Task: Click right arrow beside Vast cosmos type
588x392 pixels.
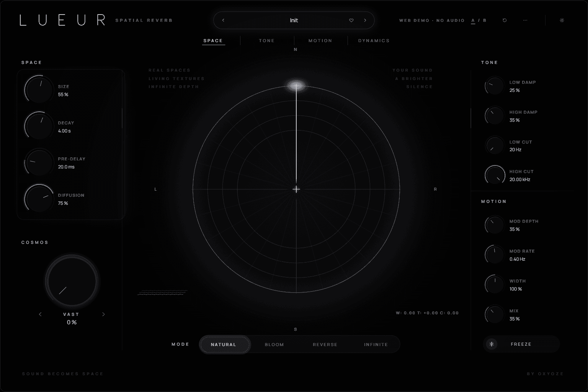Action: [103, 314]
